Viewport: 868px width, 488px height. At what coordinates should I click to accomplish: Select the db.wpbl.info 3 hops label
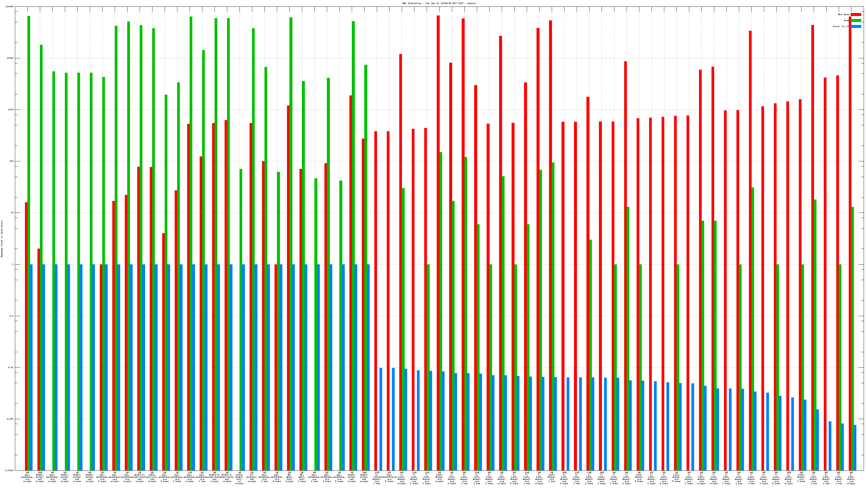(x=302, y=477)
